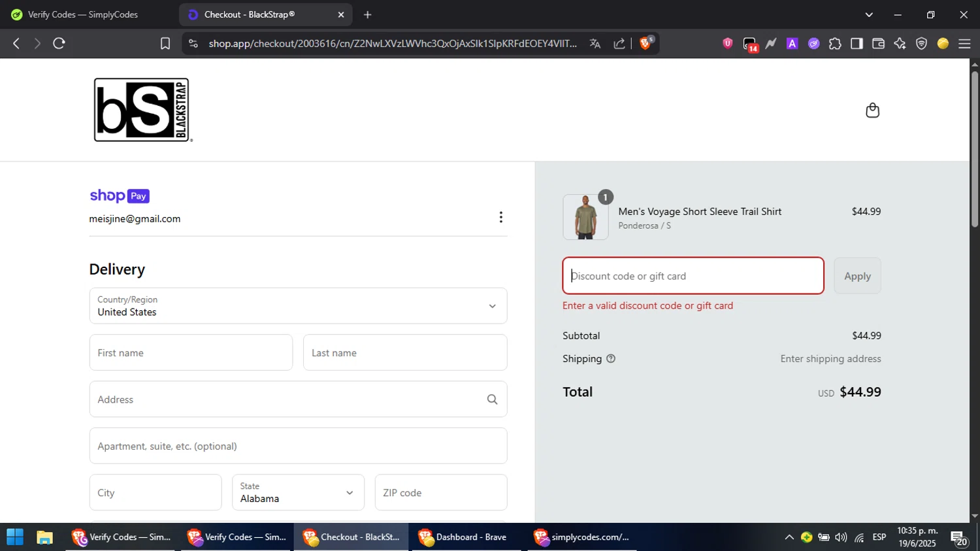Open the Brave Wallet icon
This screenshot has width=980, height=551.
point(878,43)
